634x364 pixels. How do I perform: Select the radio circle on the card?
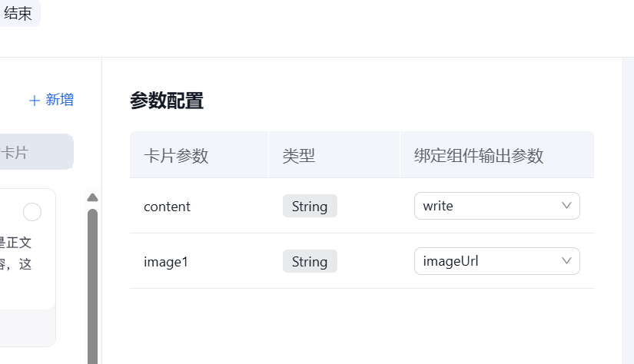(x=32, y=212)
